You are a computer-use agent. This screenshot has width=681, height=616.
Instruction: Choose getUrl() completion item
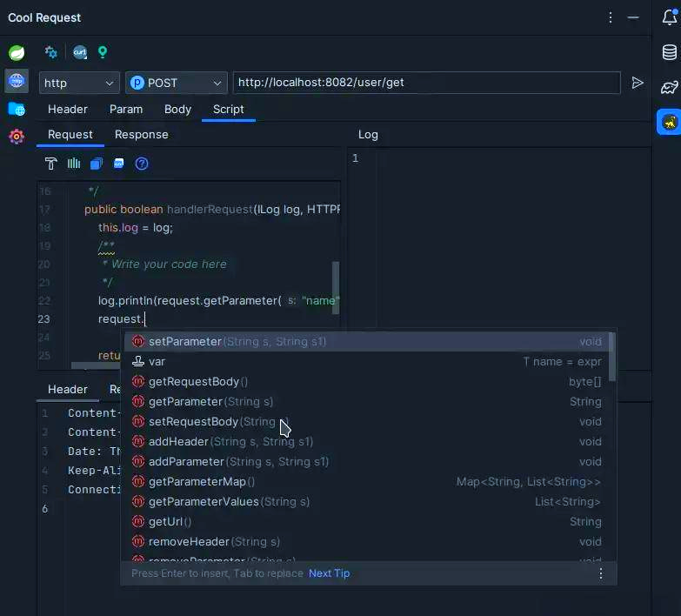click(x=367, y=521)
